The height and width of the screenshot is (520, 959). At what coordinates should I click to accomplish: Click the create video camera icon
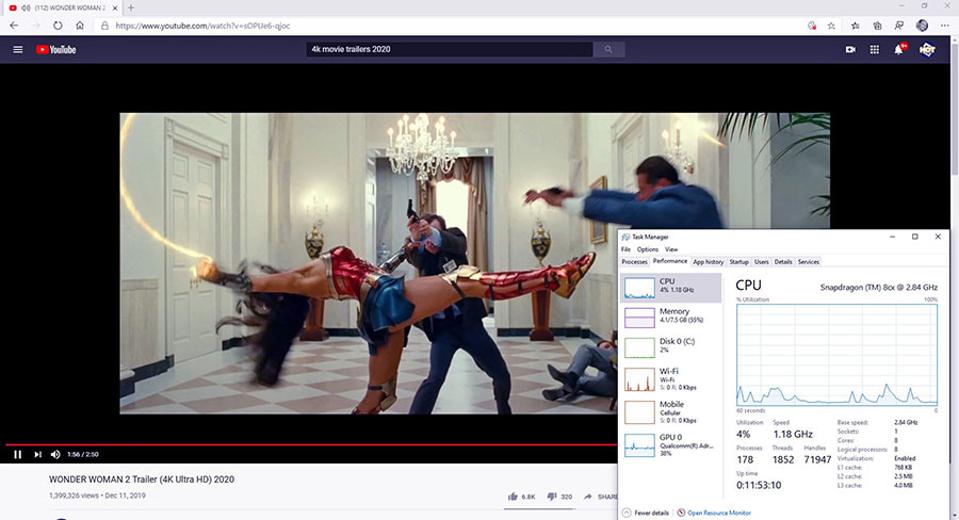click(850, 49)
